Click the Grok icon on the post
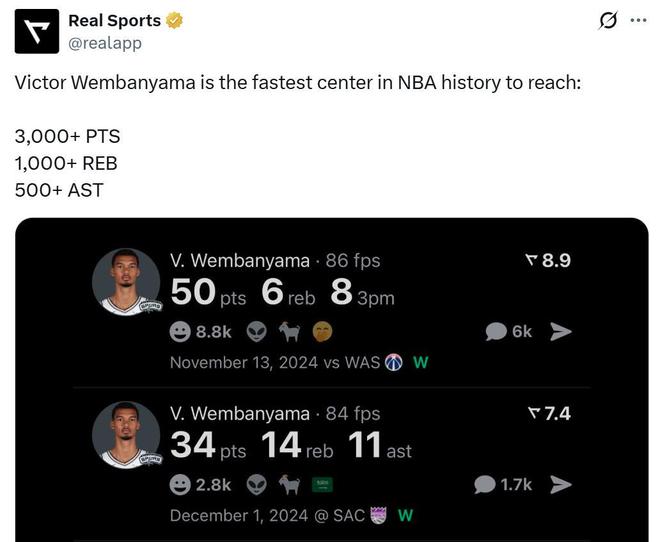660x542 pixels. click(x=606, y=21)
